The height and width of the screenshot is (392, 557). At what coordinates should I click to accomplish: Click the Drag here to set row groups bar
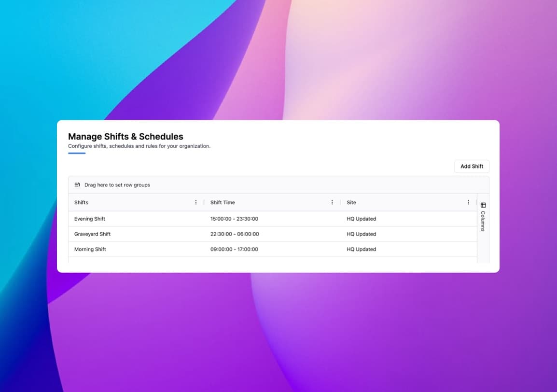[241, 184]
